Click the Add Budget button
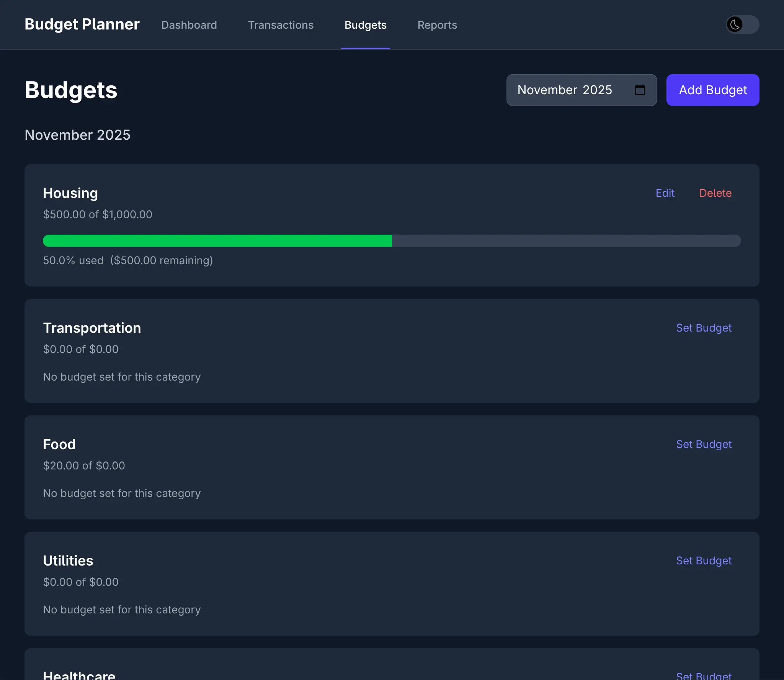The image size is (784, 680). tap(712, 90)
